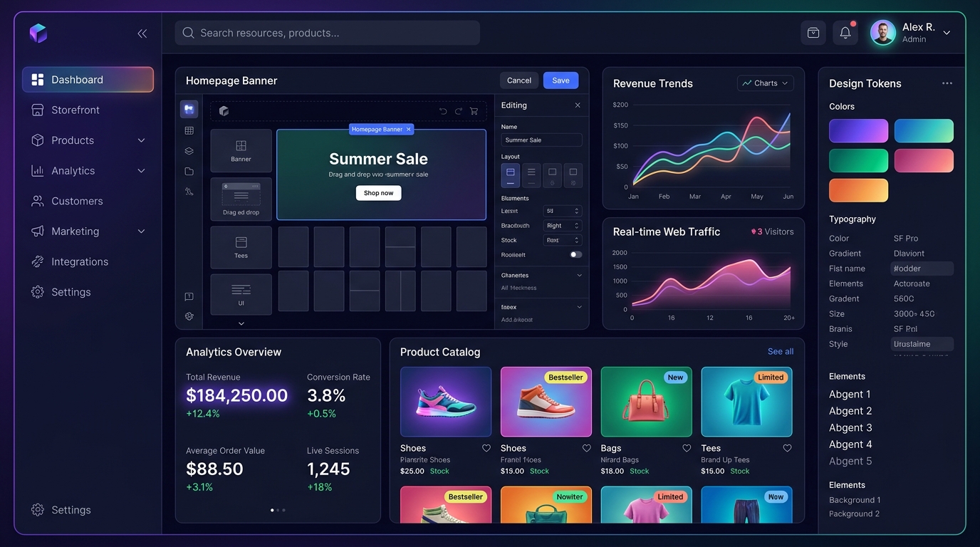
Task: Open the three-dot menu in Design Tokens
Action: point(947,83)
